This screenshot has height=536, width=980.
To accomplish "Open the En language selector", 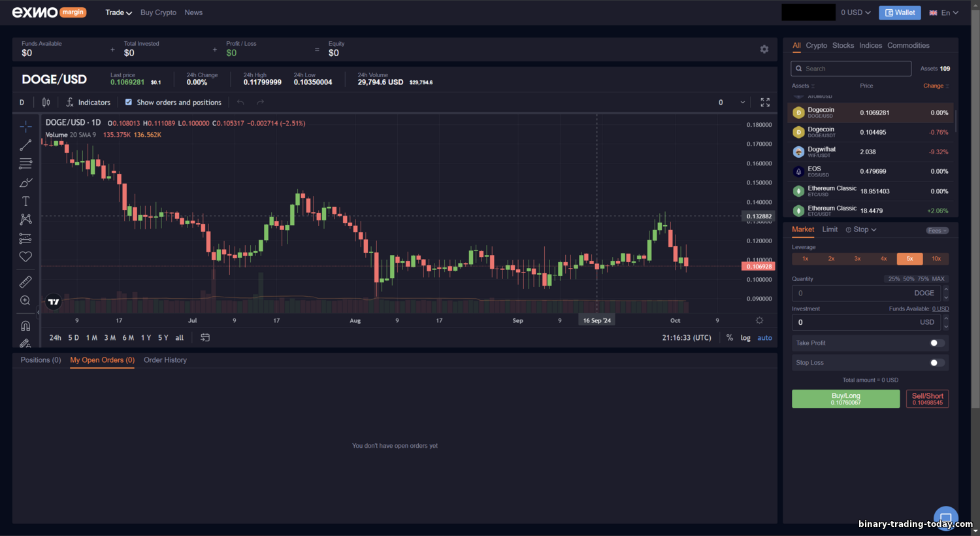I will coord(943,12).
